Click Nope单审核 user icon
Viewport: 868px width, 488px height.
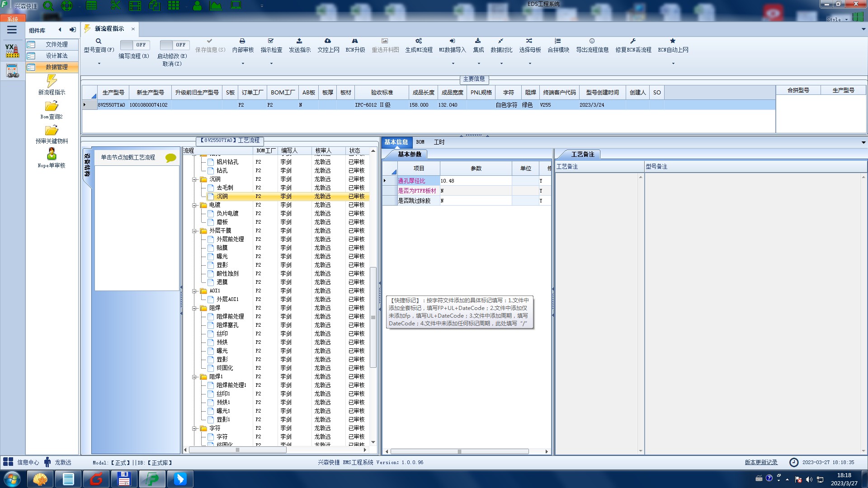click(52, 154)
